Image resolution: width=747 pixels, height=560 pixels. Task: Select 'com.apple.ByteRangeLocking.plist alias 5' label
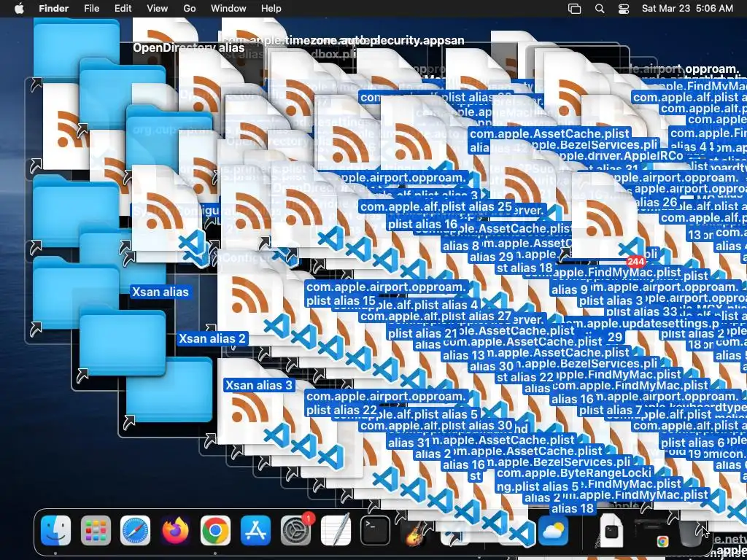575,480
